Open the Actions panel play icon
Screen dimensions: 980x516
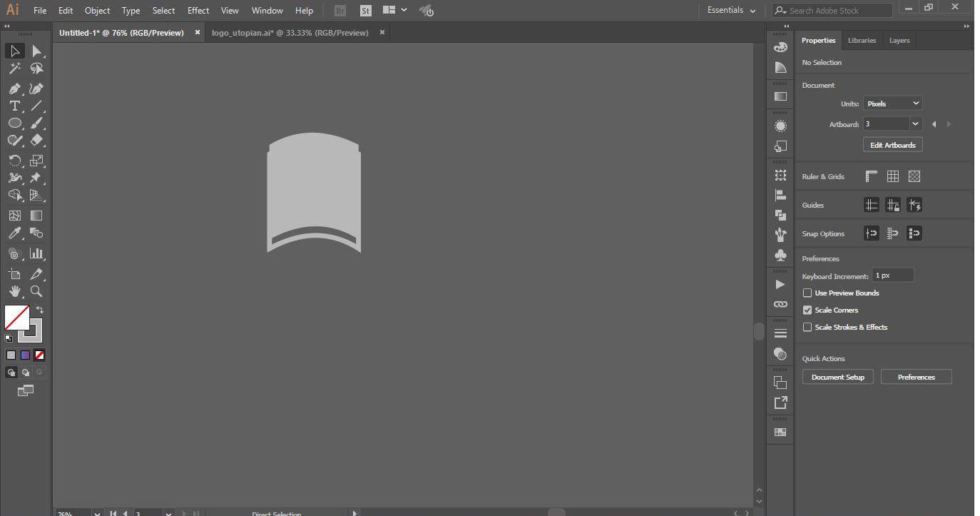[780, 284]
